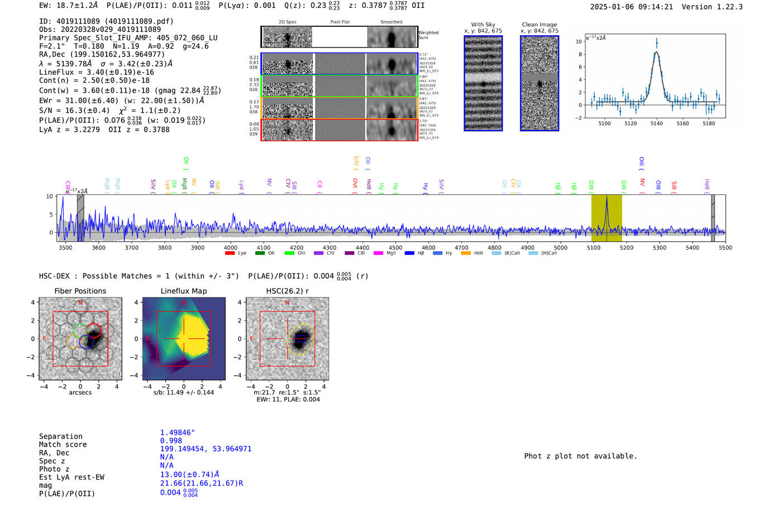The height and width of the screenshot is (532, 782).
Task: Click the dark green OII legend swatch
Action: click(x=259, y=253)
